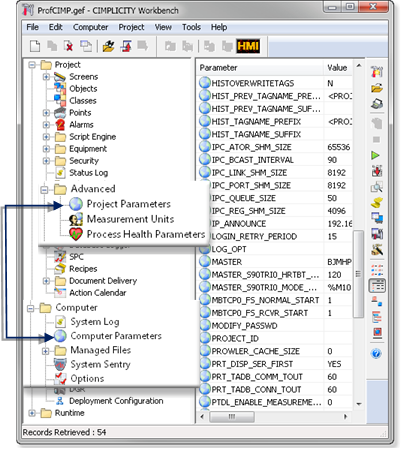Click the vertical scrollbar thumb in parameter list
Image resolution: width=401 pixels, height=449 pixels.
tap(358, 274)
